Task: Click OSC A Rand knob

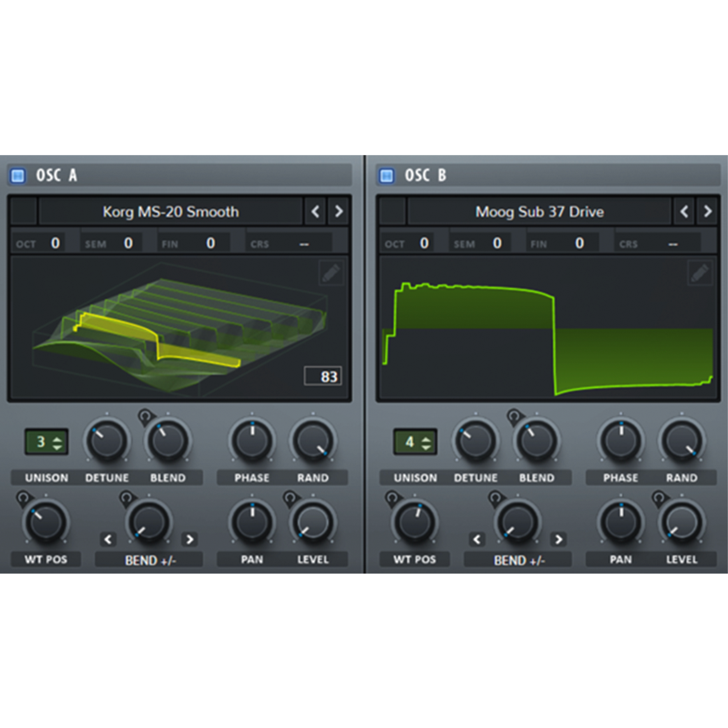Action: point(313,440)
